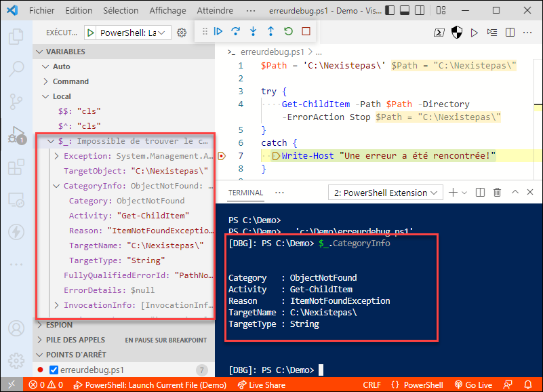Restart the debugging session
Viewport: 543px width, 392px height.
point(288,32)
